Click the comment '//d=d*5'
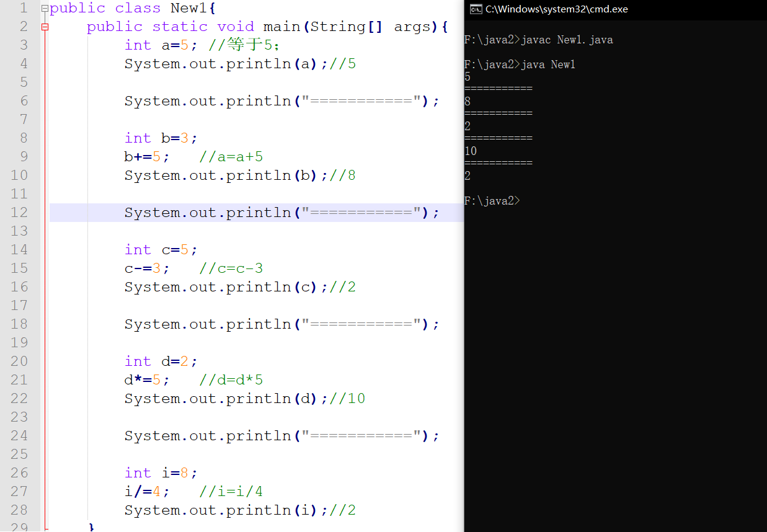The width and height of the screenshot is (767, 532). click(x=231, y=380)
